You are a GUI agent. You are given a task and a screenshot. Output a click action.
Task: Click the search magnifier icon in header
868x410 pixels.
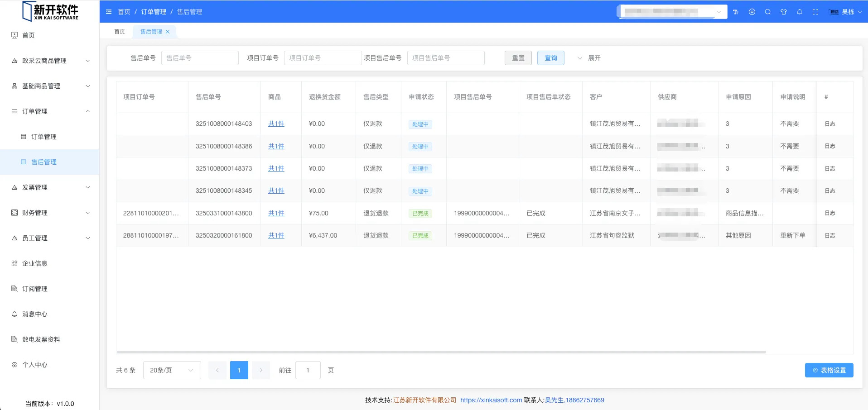[x=768, y=12]
